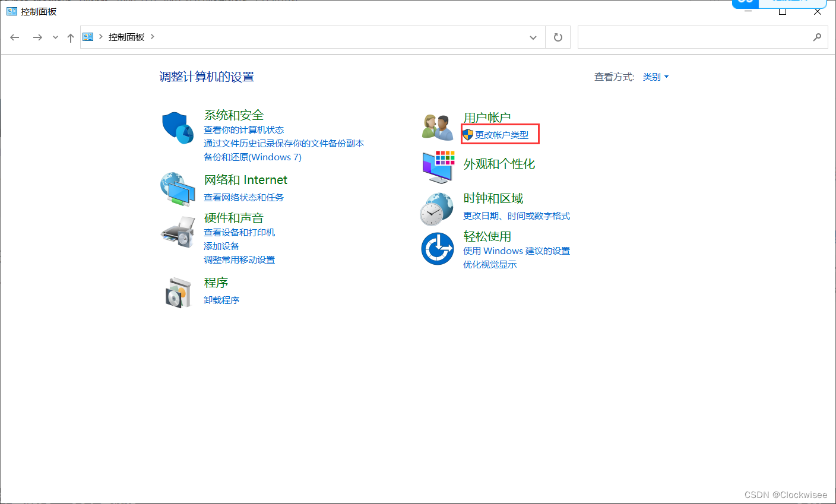Click the 添加设备 link

(221, 246)
